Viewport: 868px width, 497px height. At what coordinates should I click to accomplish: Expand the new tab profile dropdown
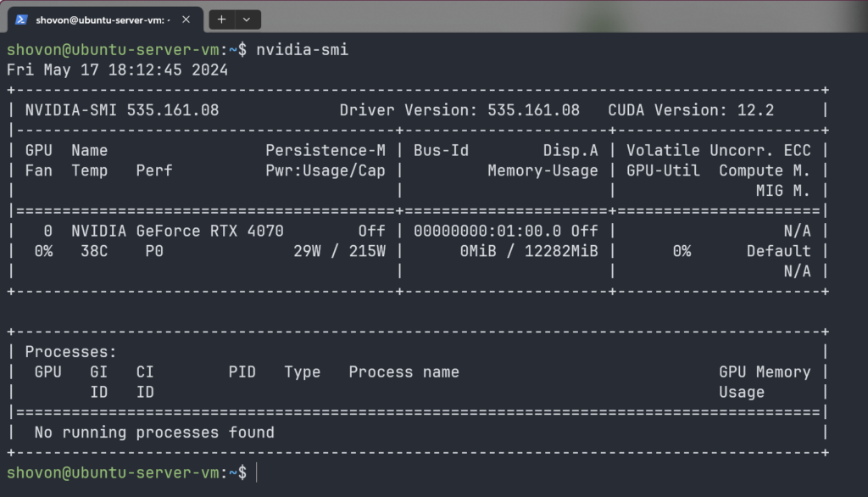click(247, 20)
